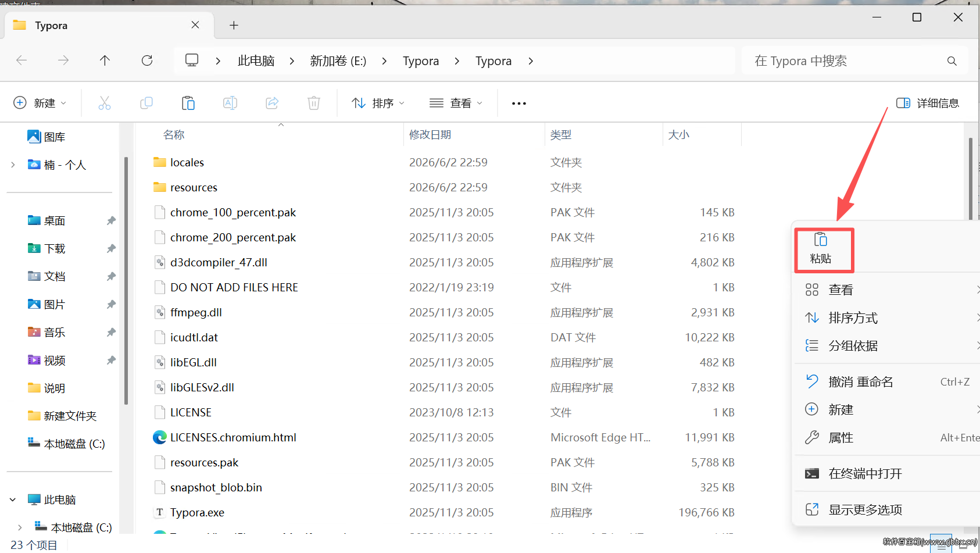Click the resources folder icon
Screen dimensions: 980x553
tap(159, 187)
